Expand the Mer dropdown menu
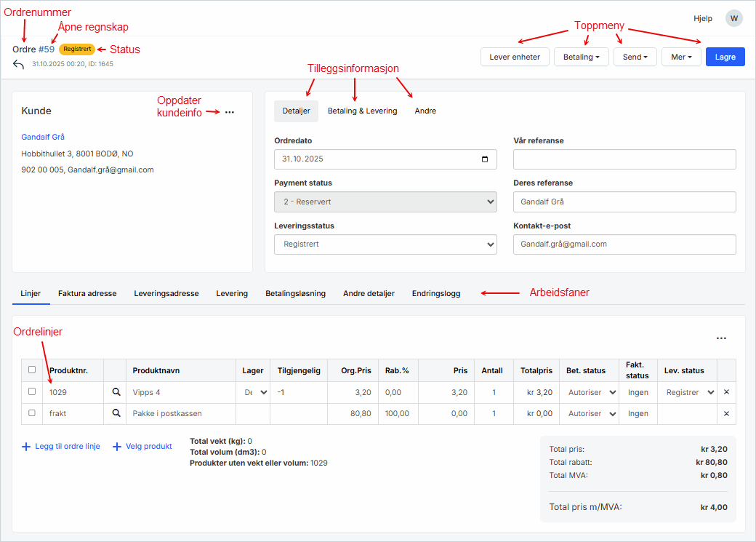This screenshot has width=756, height=542. pyautogui.click(x=680, y=57)
